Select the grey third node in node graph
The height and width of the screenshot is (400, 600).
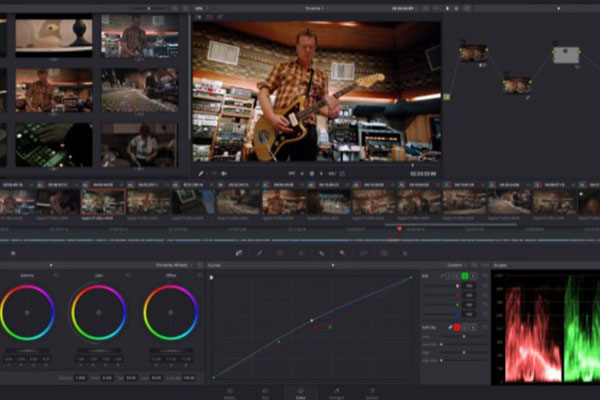pos(566,55)
